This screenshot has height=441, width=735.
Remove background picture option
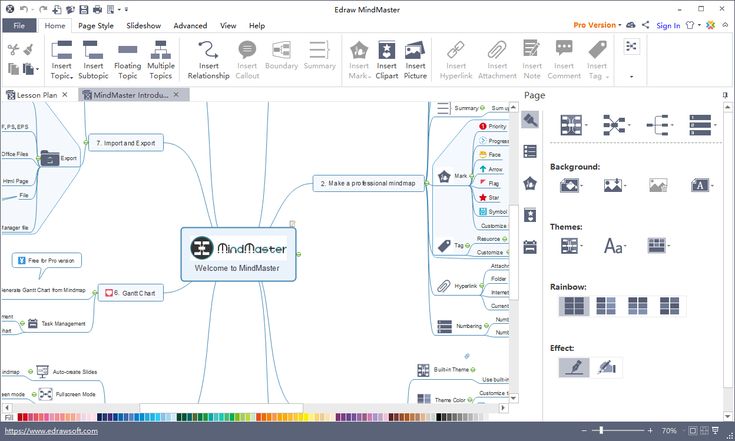pos(658,186)
